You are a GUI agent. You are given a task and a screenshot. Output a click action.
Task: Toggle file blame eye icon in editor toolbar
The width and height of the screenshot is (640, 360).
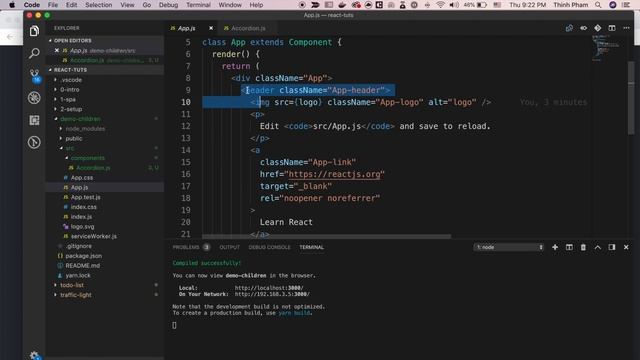click(x=583, y=28)
